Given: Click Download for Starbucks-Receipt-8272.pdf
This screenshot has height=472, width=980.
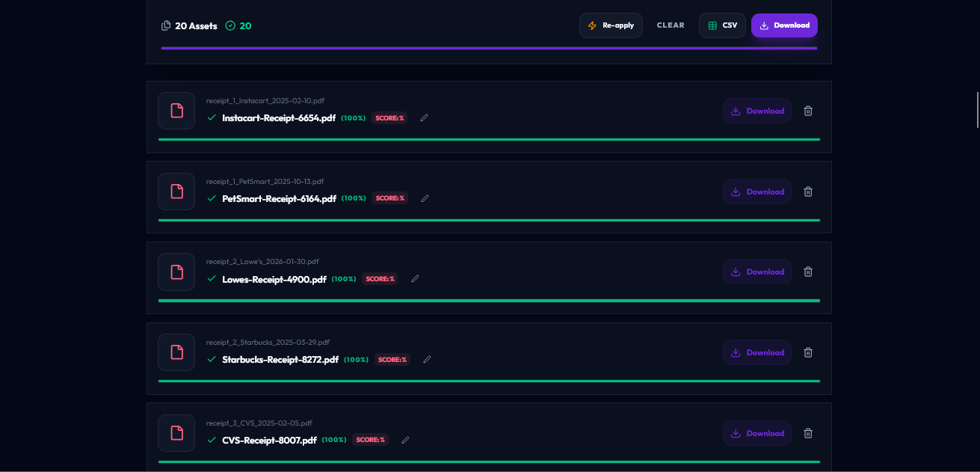Looking at the screenshot, I should point(756,352).
